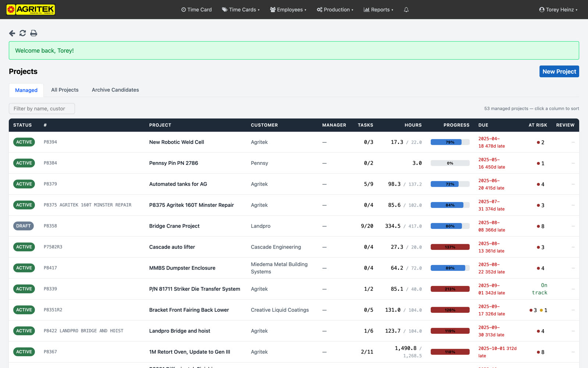Sort by the Customer column header
588x368 pixels.
264,125
